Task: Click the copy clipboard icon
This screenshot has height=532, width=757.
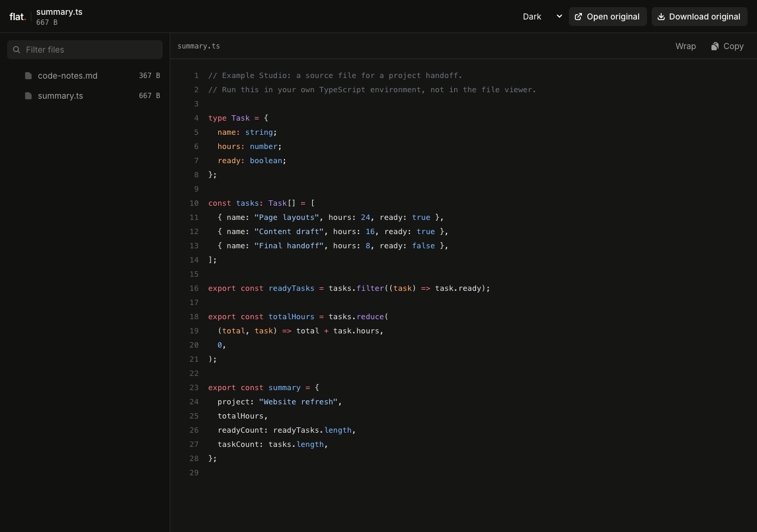Action: pos(715,46)
